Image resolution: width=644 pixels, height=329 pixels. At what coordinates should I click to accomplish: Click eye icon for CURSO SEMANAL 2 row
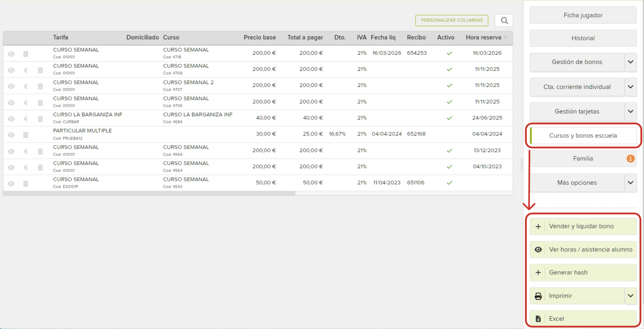coord(11,86)
